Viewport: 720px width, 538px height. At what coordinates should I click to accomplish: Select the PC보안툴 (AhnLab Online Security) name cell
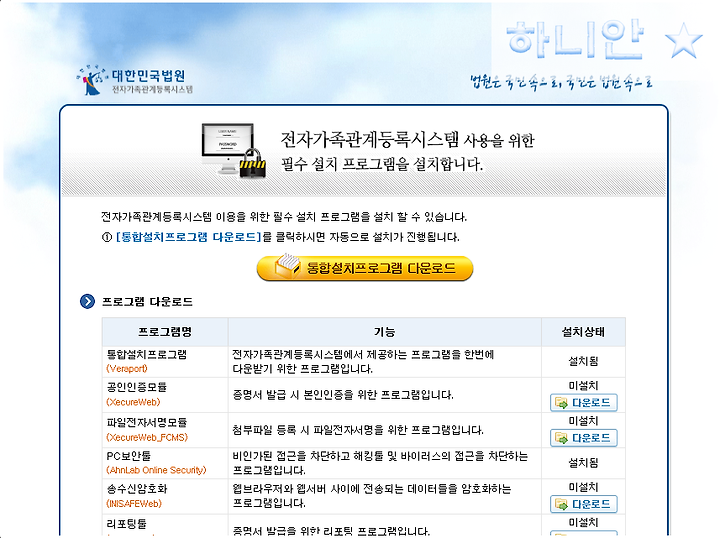[165, 463]
